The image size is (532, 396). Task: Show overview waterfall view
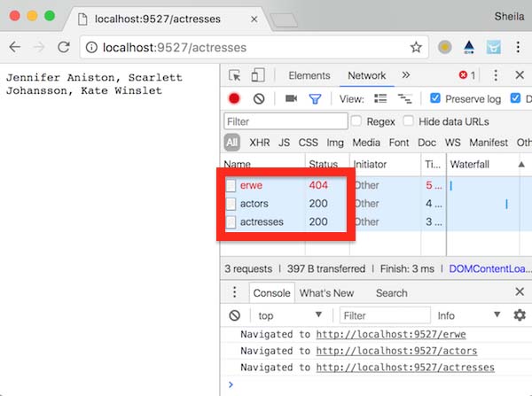click(404, 98)
